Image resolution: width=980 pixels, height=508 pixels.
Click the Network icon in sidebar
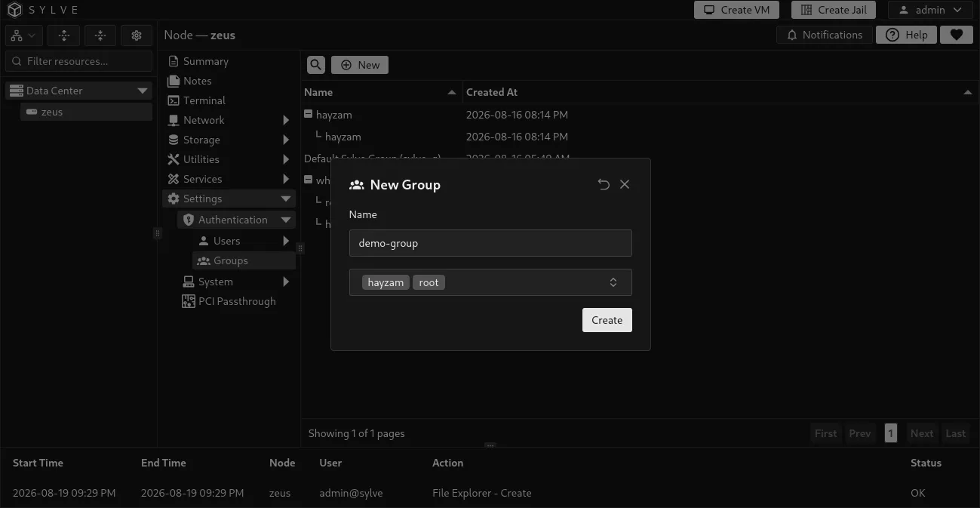174,120
